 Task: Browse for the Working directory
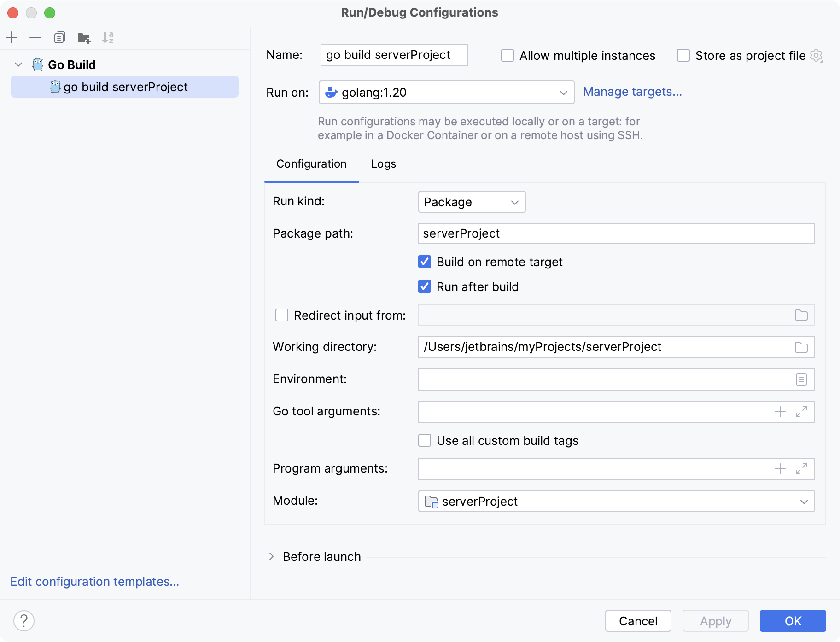click(800, 347)
